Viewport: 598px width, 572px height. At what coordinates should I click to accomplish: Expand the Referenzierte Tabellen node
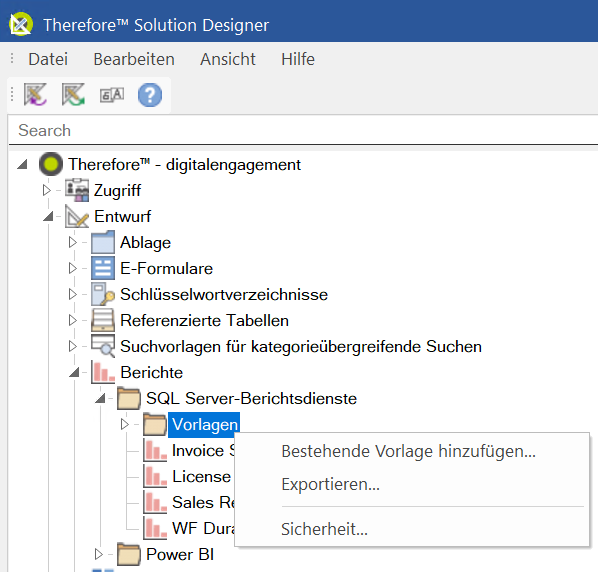(x=72, y=320)
